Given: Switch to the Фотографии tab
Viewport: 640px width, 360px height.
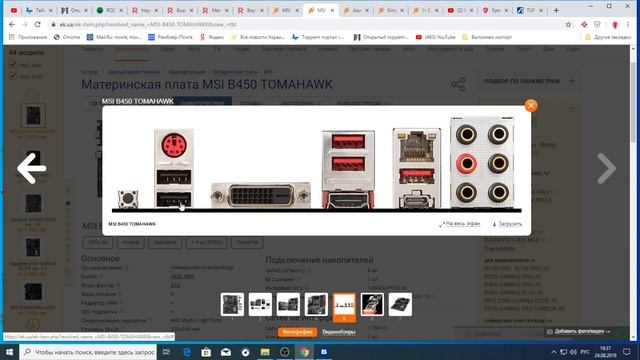Looking at the screenshot, I should click(298, 332).
